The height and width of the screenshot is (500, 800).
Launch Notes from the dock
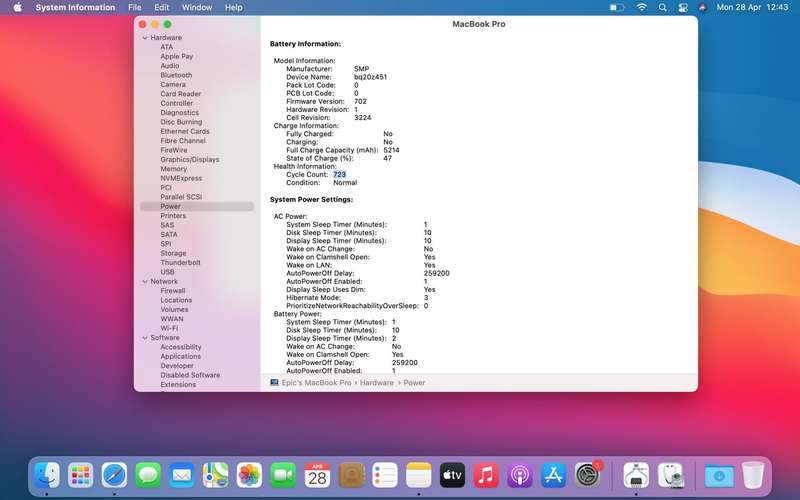click(x=418, y=476)
